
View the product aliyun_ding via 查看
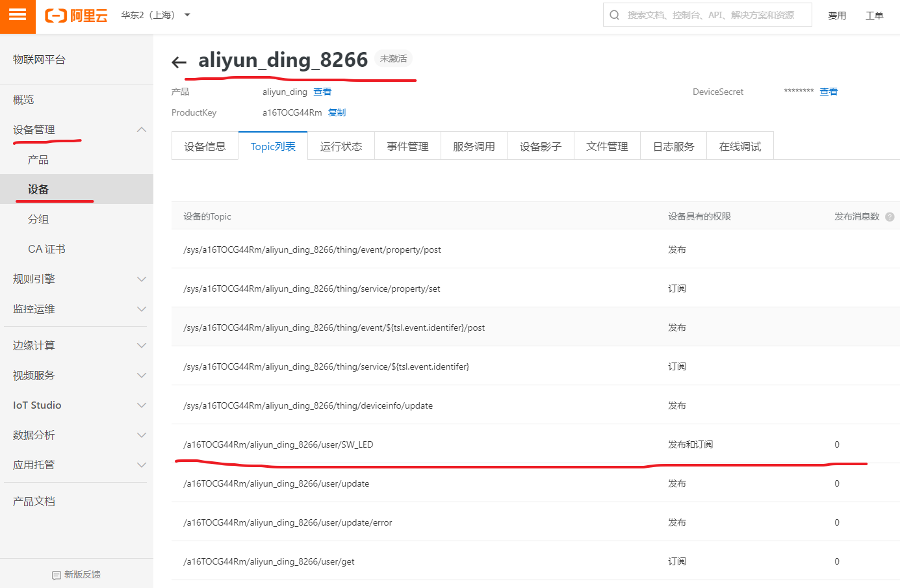pos(322,92)
